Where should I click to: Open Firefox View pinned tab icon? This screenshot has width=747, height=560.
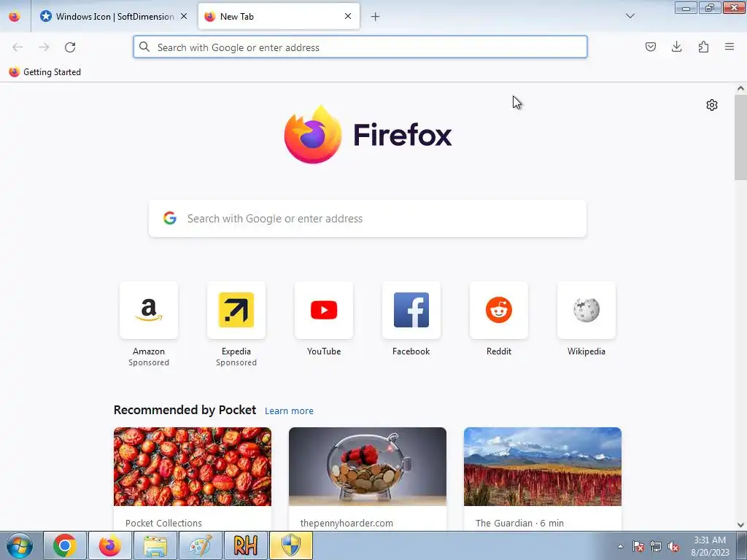coord(15,16)
